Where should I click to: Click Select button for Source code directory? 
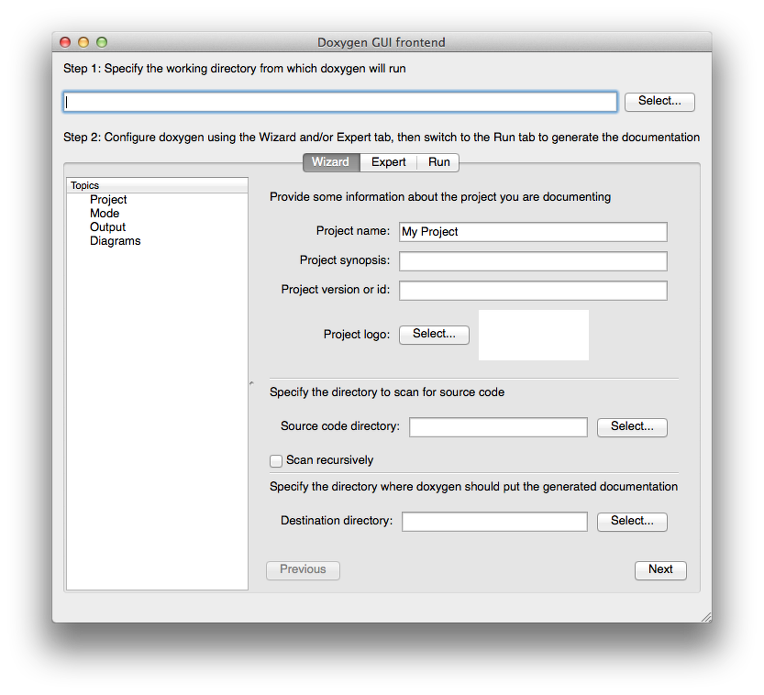click(632, 427)
